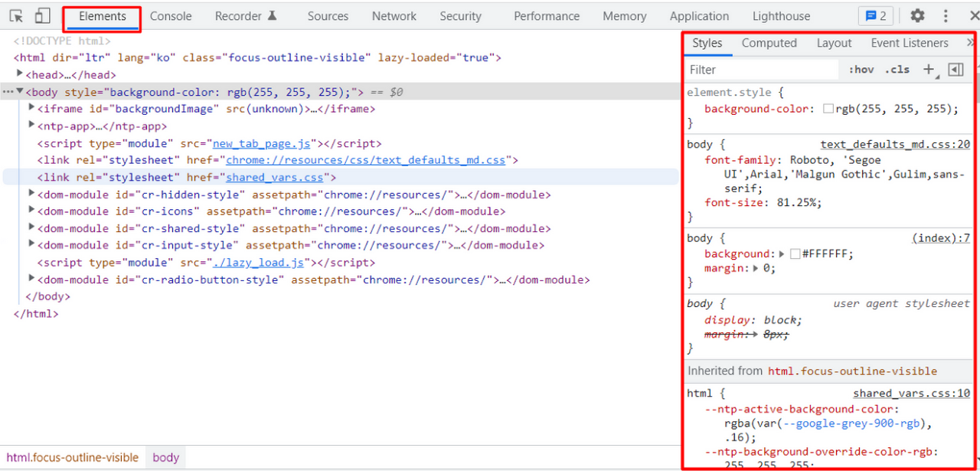Expand the backgroundImage iframe node
The width and height of the screenshot is (980, 471).
(32, 108)
